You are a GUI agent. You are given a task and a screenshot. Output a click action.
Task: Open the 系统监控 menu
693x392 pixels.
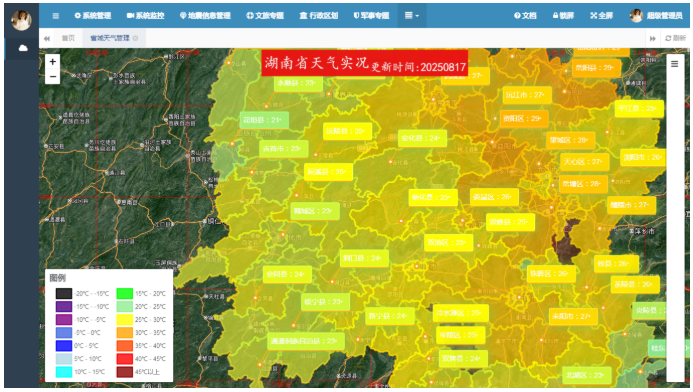click(x=145, y=16)
